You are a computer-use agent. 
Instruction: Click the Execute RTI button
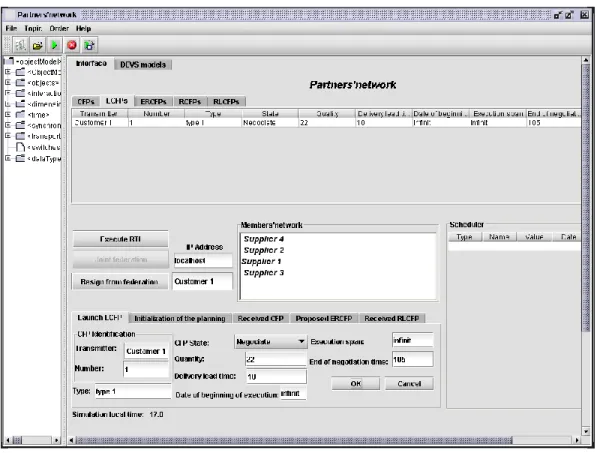pyautogui.click(x=120, y=239)
